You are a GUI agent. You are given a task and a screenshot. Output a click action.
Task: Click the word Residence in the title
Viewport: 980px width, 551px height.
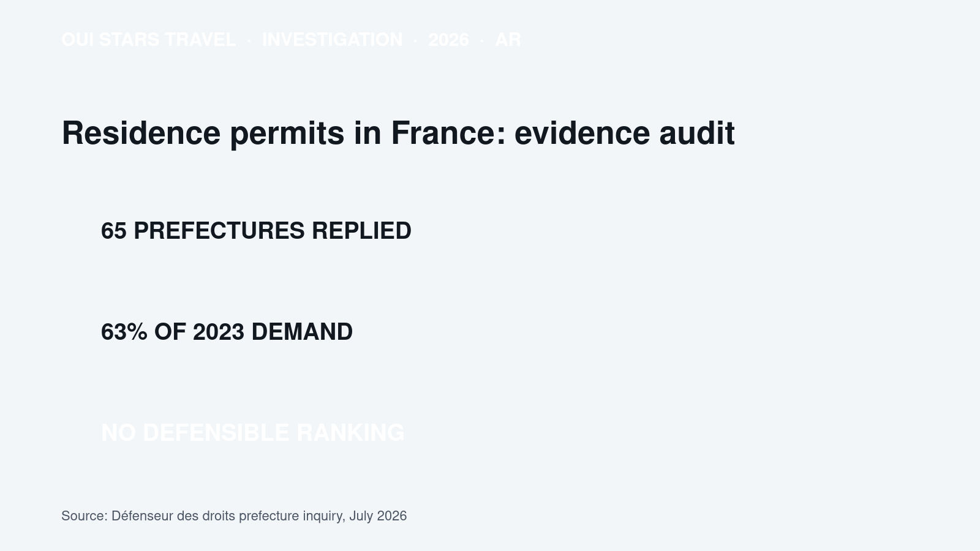click(x=141, y=133)
